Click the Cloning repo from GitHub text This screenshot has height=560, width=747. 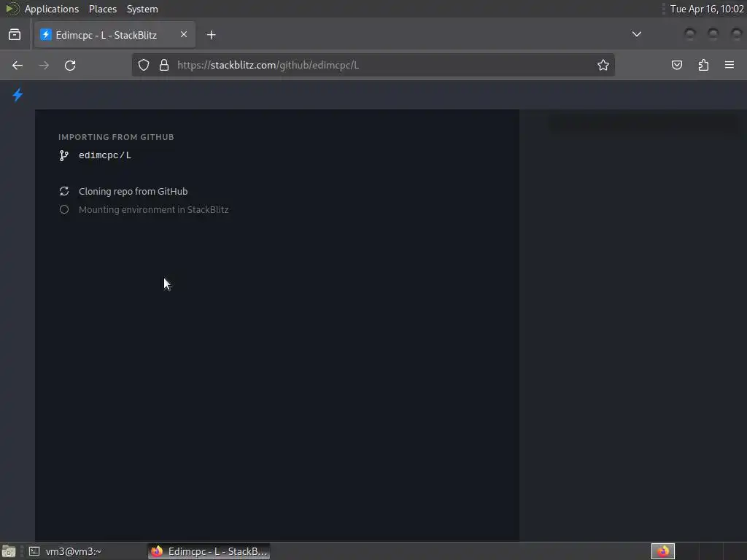point(133,192)
